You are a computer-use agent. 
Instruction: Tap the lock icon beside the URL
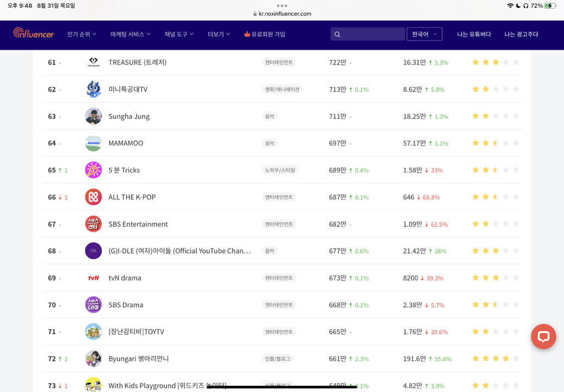pyautogui.click(x=254, y=14)
